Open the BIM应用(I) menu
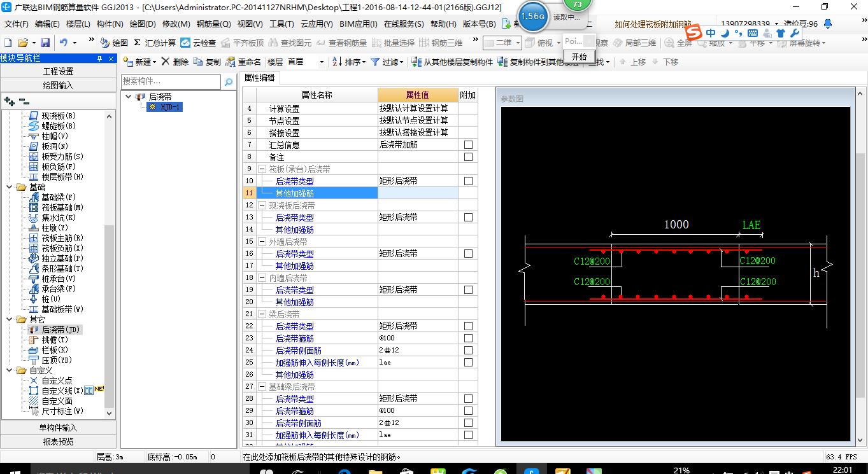868x474 pixels. point(359,24)
